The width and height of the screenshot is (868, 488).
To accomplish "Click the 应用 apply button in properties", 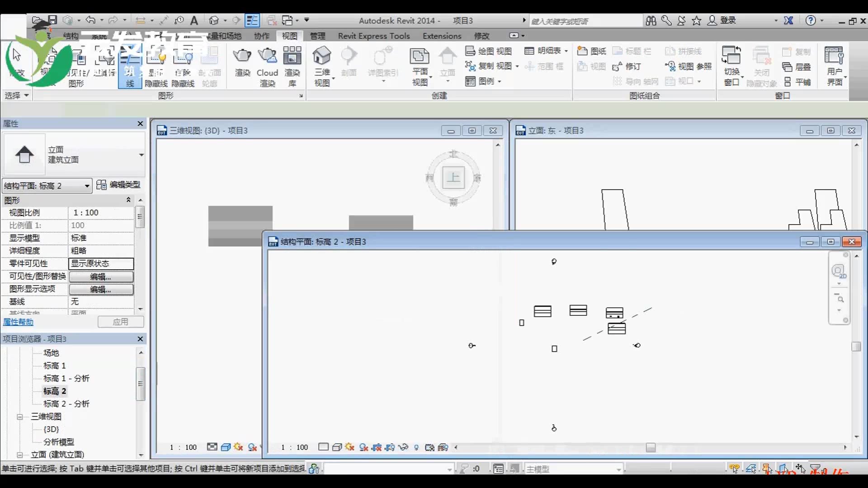I will pyautogui.click(x=121, y=322).
